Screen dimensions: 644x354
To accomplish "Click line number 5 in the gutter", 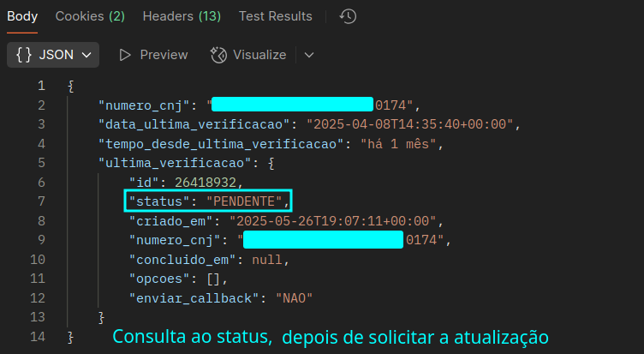I will (41, 163).
